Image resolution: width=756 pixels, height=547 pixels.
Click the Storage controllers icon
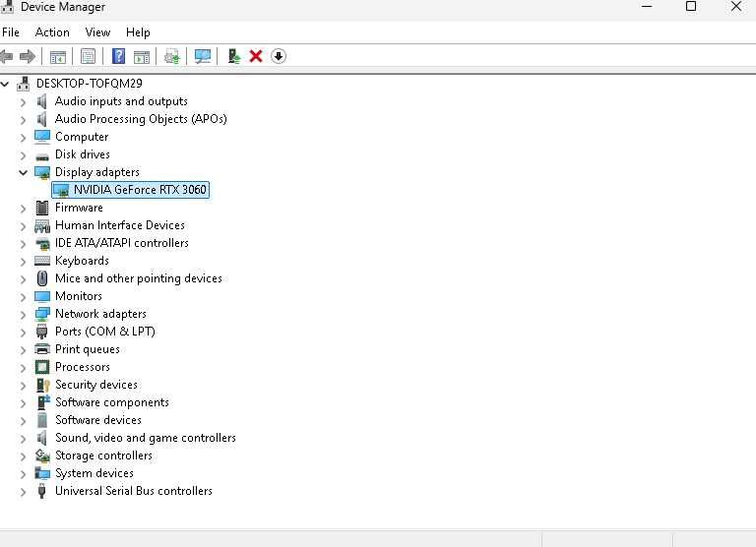(x=42, y=456)
